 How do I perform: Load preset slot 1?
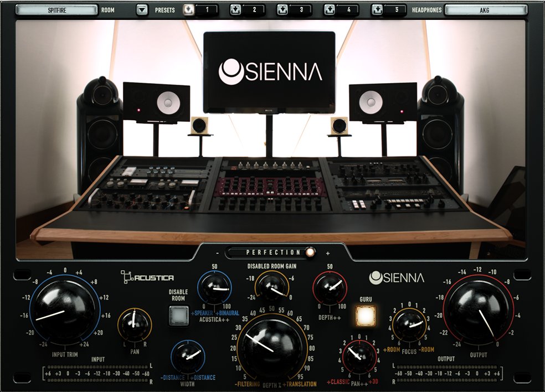click(207, 10)
